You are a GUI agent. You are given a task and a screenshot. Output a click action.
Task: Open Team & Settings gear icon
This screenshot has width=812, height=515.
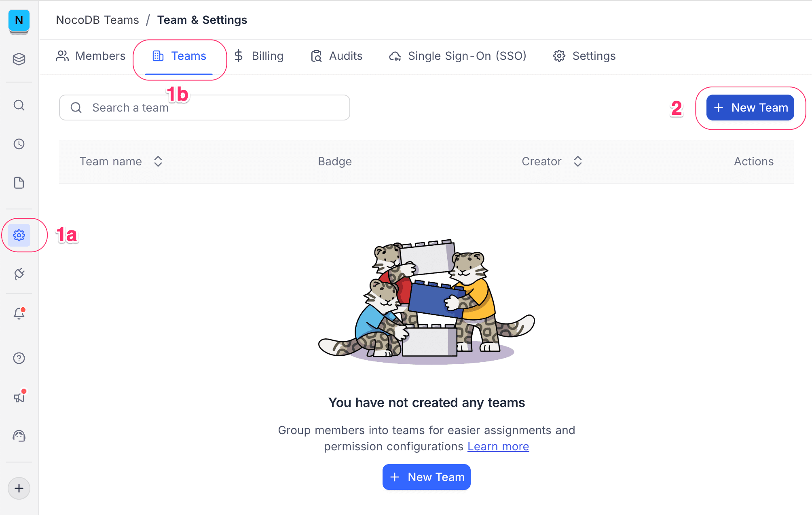(19, 235)
